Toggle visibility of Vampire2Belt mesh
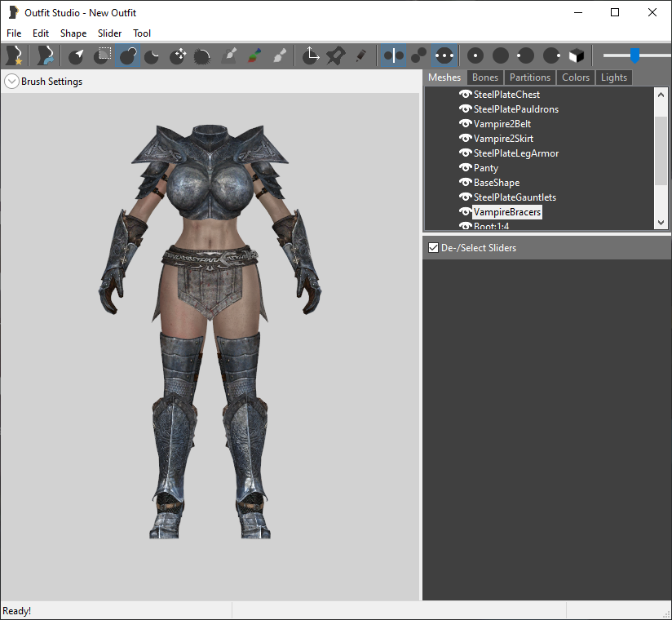The height and width of the screenshot is (620, 672). click(x=465, y=123)
